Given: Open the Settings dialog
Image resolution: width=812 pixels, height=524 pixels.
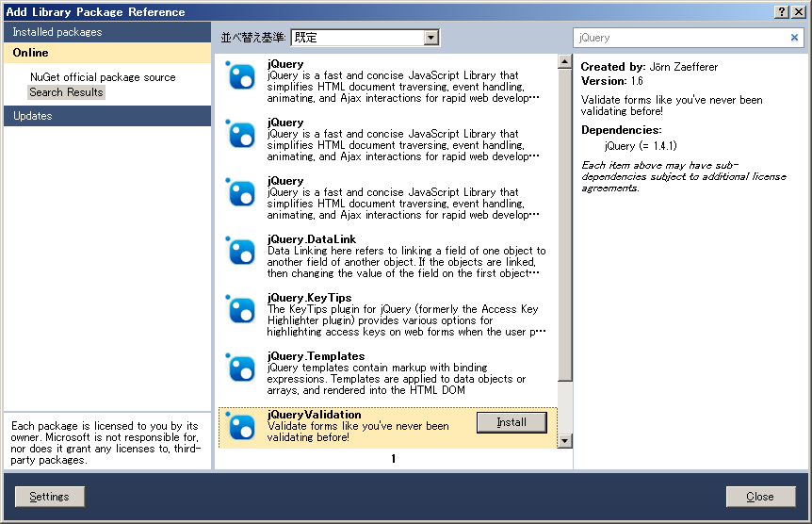Looking at the screenshot, I should pos(49,497).
